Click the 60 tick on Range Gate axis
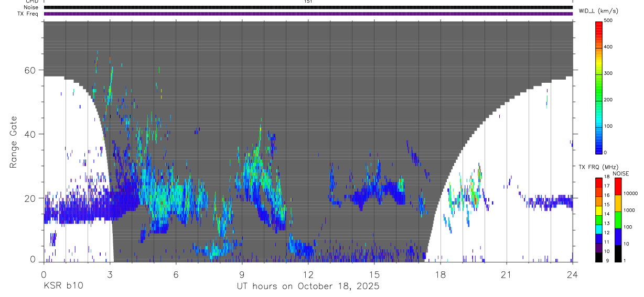 [31, 70]
